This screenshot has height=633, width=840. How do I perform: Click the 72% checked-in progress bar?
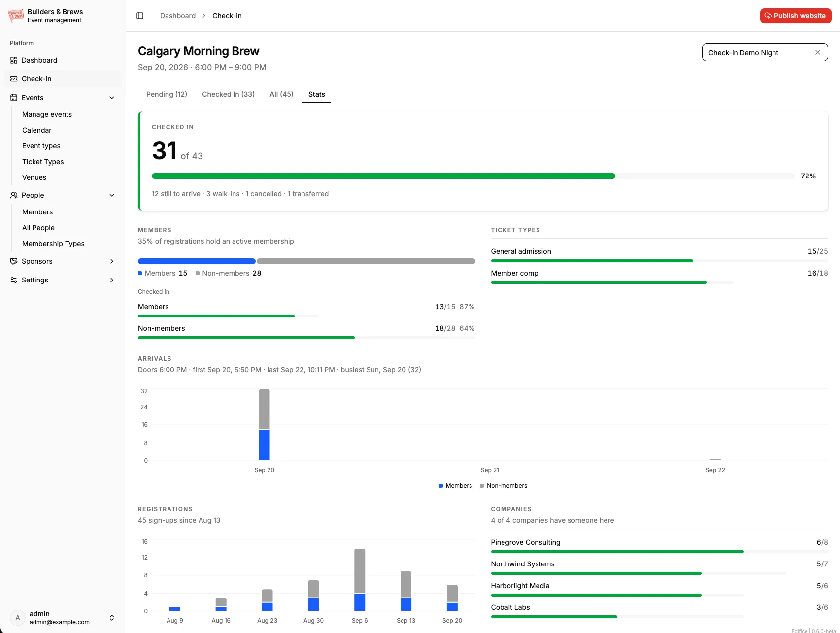473,176
